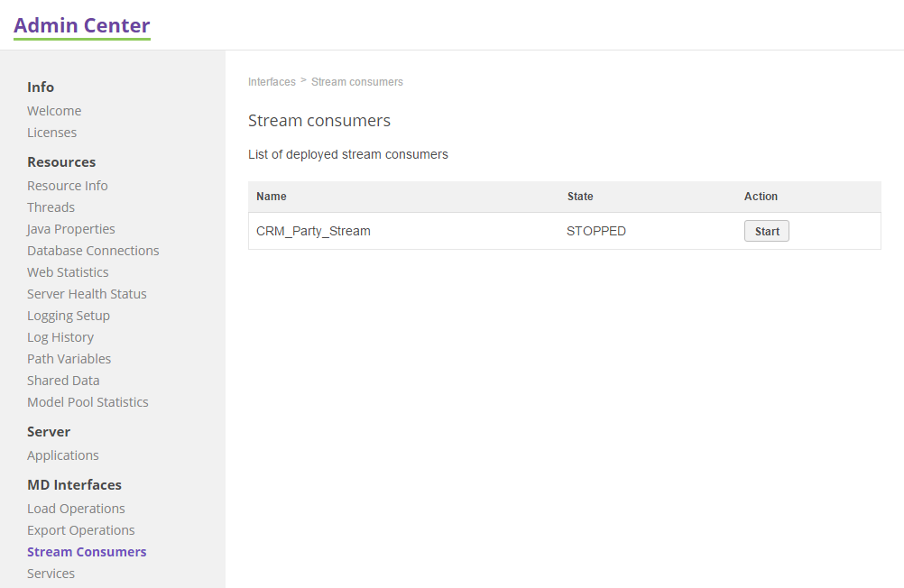Open the Shared Data page
This screenshot has height=588, width=904.
63,380
